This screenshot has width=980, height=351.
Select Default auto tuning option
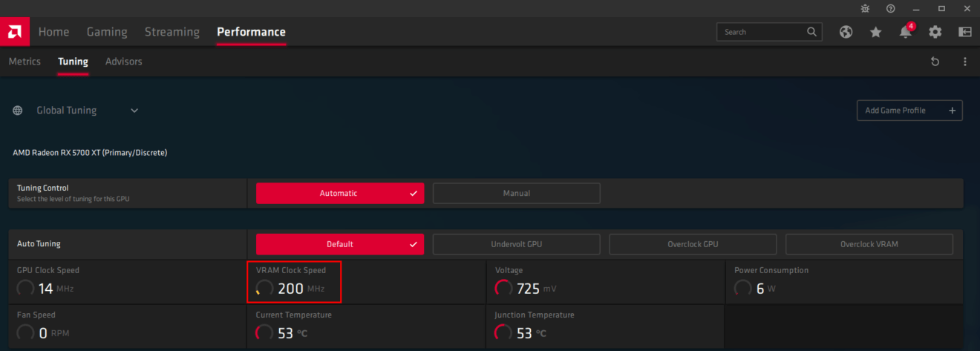340,243
